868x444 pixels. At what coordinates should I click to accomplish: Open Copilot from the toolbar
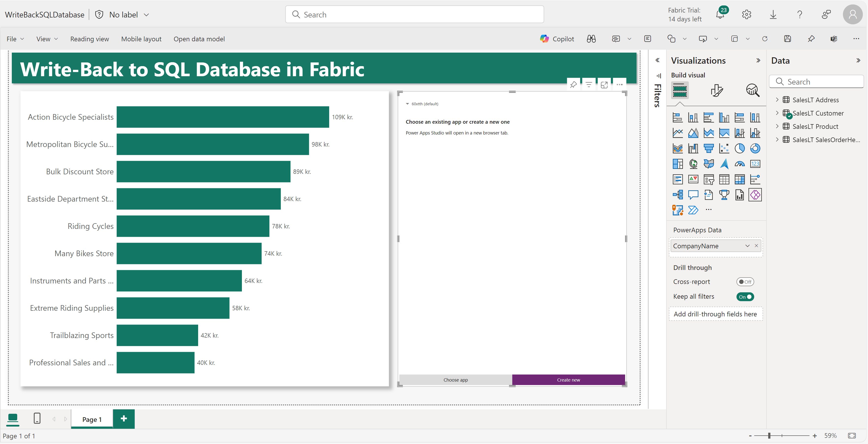click(557, 39)
